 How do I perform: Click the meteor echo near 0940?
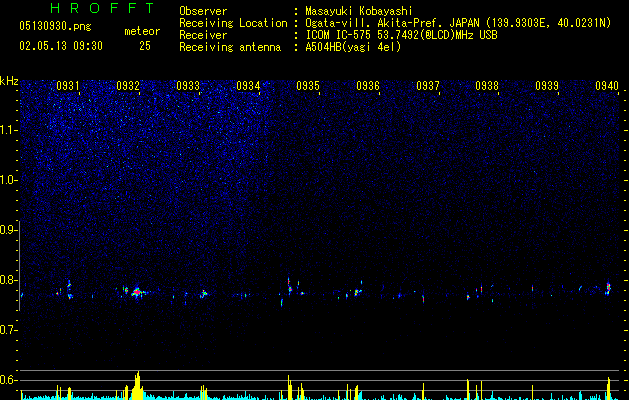(608, 288)
